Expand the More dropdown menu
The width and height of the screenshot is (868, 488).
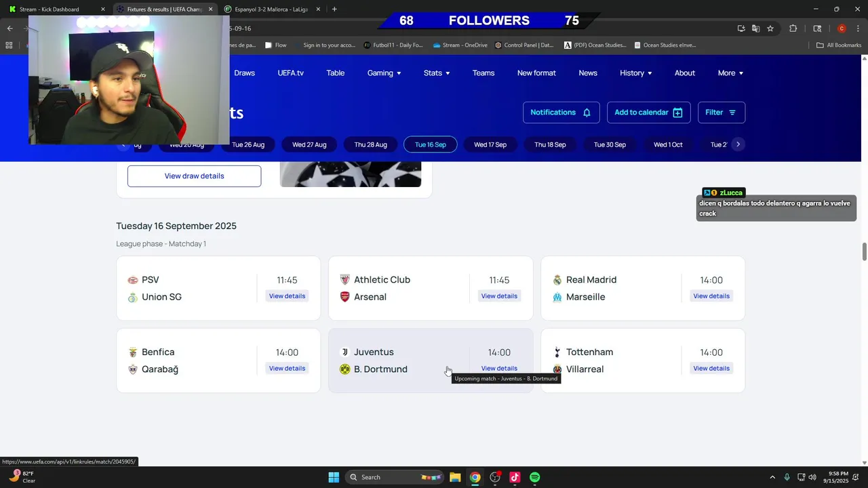point(730,73)
